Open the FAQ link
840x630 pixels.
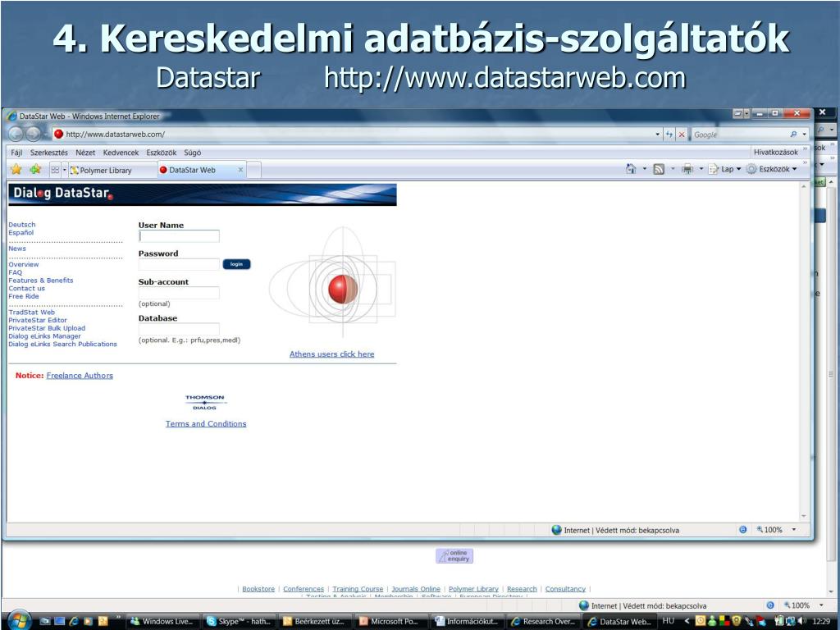click(x=15, y=272)
